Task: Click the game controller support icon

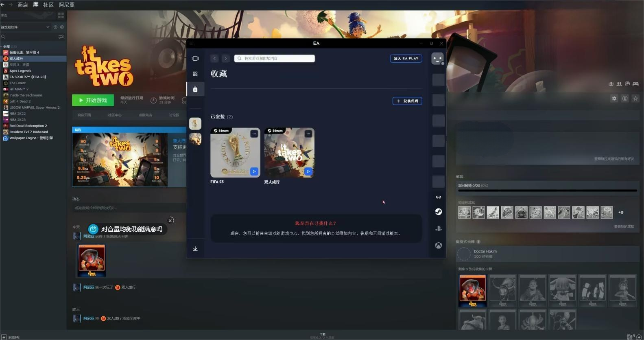Action: pyautogui.click(x=635, y=84)
